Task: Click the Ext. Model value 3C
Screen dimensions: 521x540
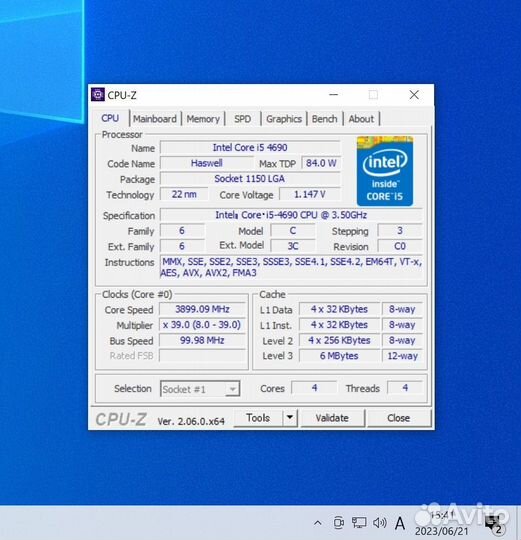Action: [293, 246]
